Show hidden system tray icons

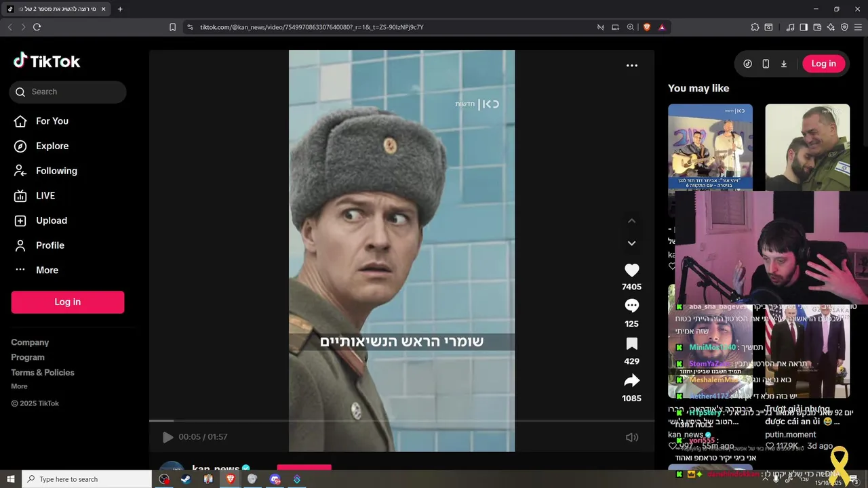click(766, 479)
